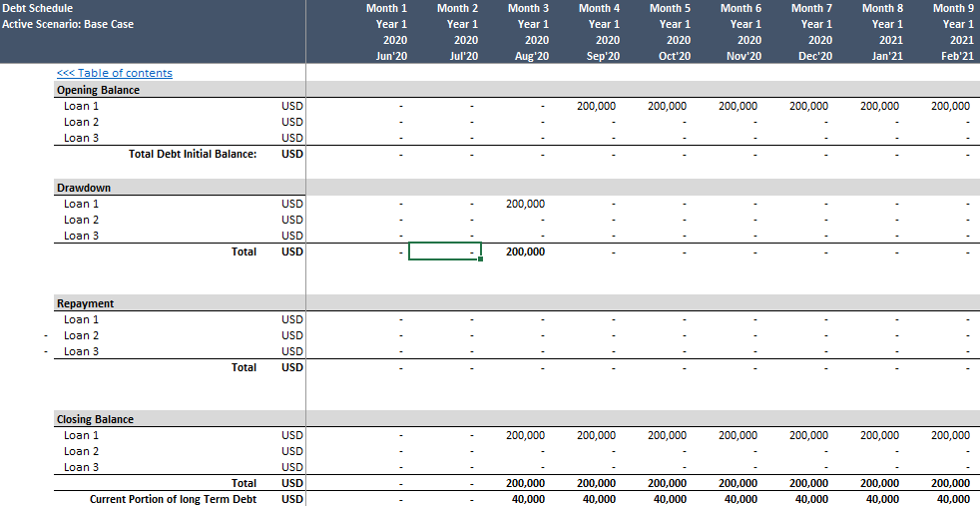This screenshot has width=980, height=506.
Task: Click the Month 5 column header
Action: click(670, 8)
